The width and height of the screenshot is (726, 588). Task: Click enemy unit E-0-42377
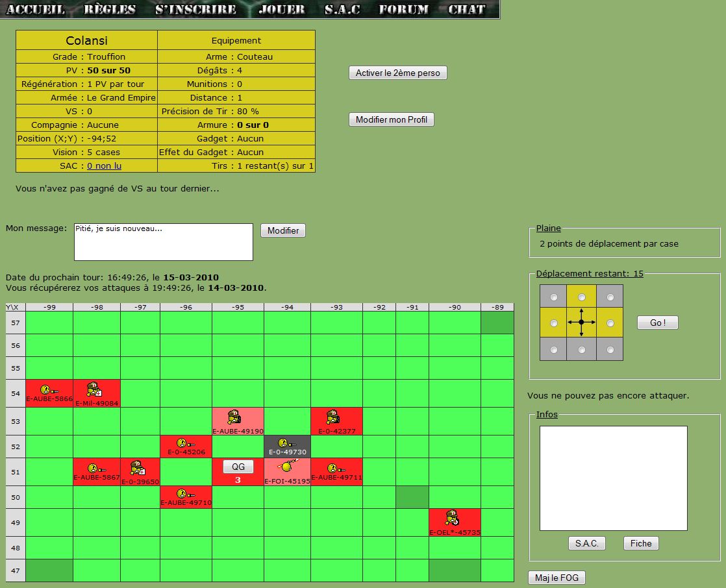336,416
